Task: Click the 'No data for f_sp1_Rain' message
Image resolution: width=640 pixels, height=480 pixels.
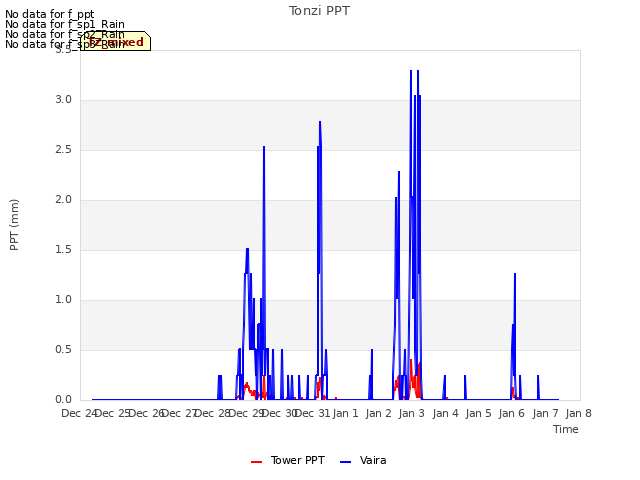Action: [x=64, y=24]
